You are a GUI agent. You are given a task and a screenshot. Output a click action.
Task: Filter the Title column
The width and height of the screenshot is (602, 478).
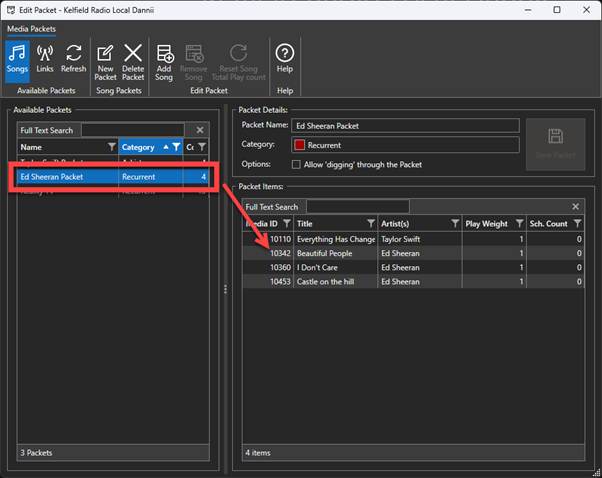click(x=370, y=223)
